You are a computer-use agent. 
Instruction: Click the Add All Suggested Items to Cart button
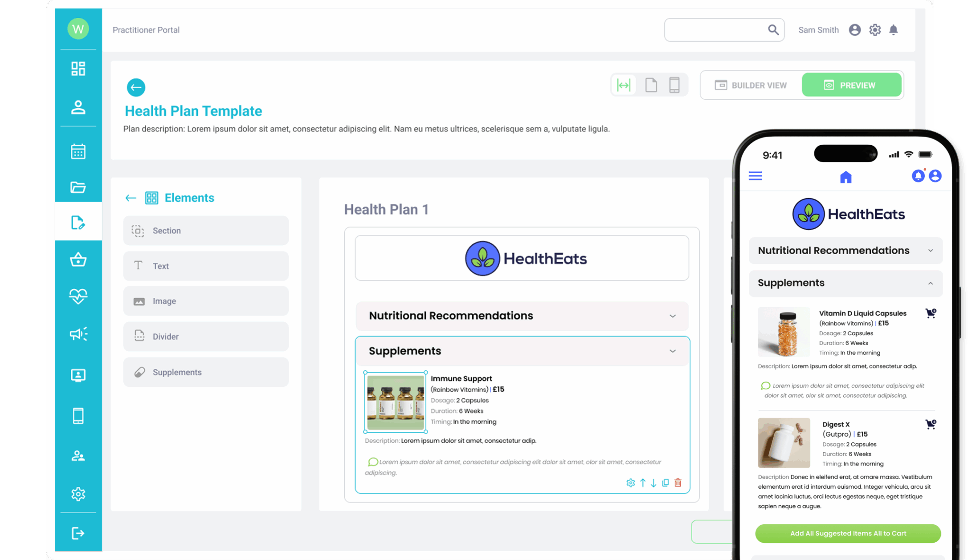tap(848, 533)
